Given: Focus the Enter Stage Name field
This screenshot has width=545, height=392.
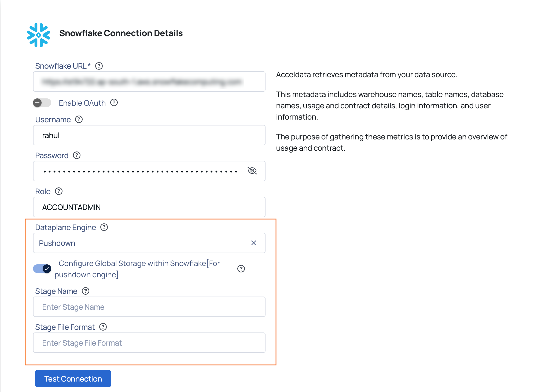Looking at the screenshot, I should pos(149,307).
